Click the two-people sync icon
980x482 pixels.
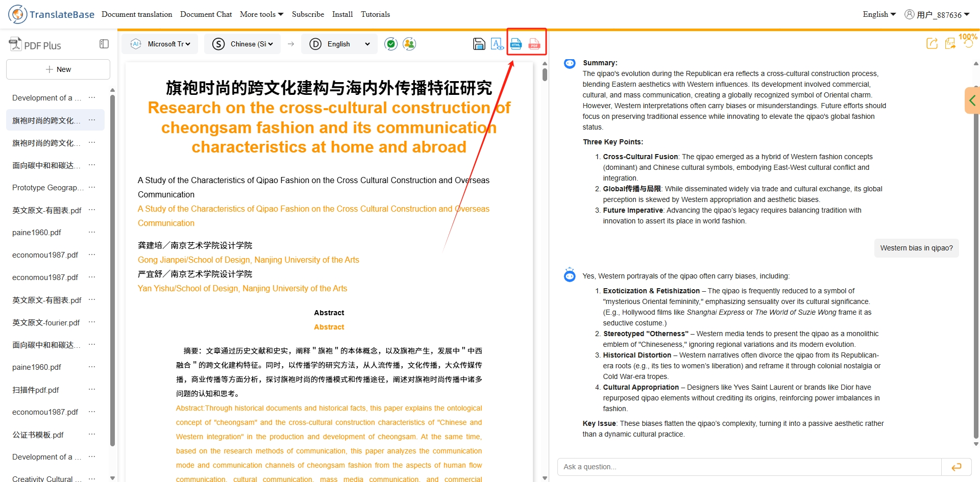pyautogui.click(x=409, y=44)
